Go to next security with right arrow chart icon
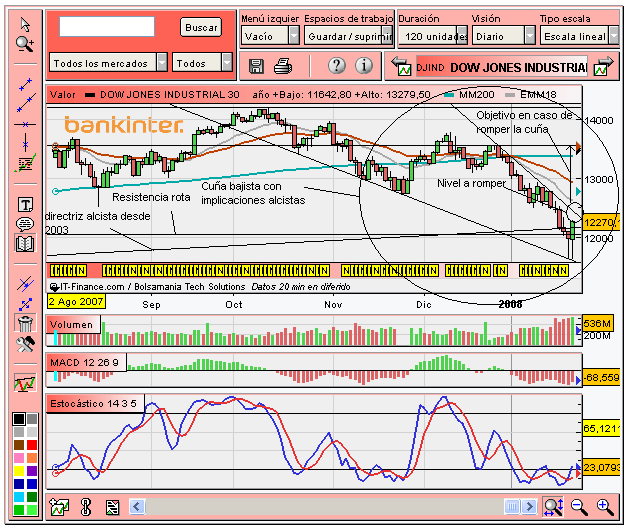628x528 pixels. [604, 66]
